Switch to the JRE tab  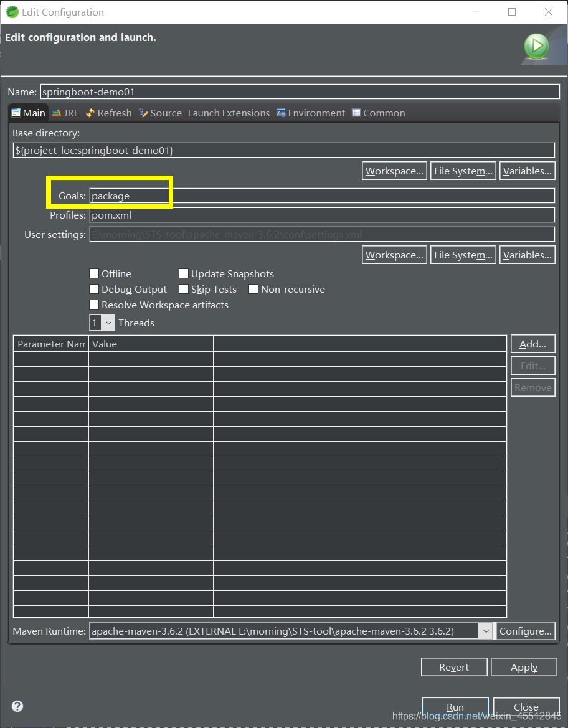(65, 113)
